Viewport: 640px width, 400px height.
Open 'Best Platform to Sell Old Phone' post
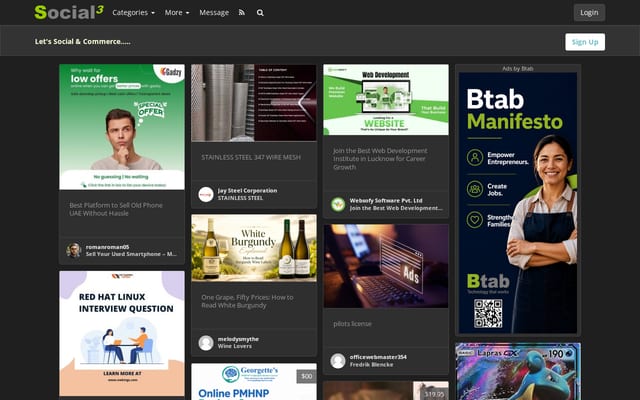tap(116, 209)
